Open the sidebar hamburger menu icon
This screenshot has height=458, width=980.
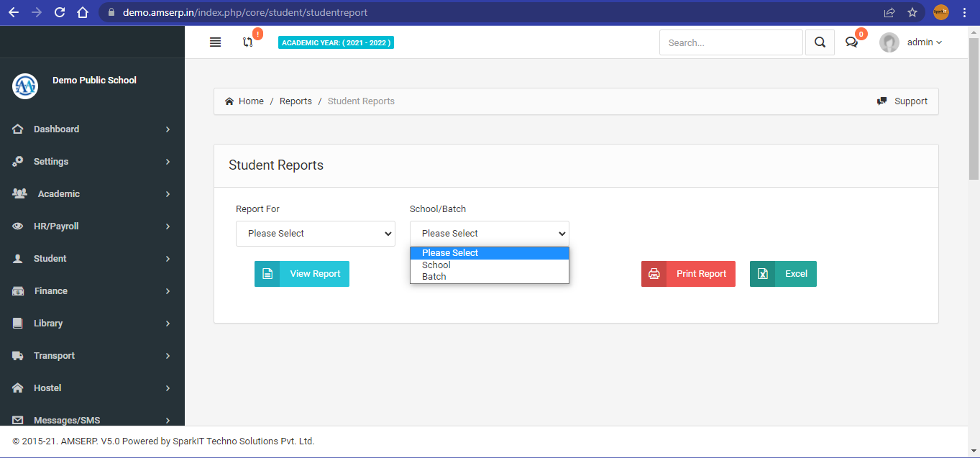coord(215,42)
